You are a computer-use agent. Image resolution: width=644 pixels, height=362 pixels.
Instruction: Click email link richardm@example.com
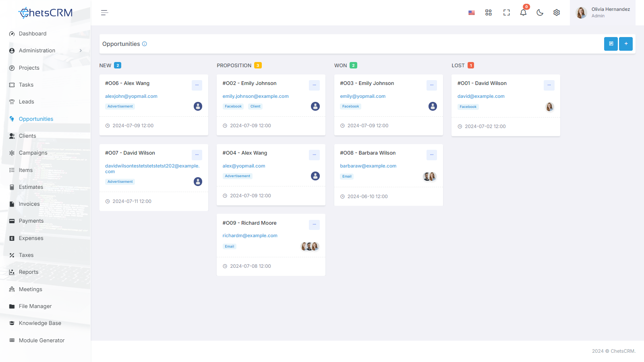(250, 236)
